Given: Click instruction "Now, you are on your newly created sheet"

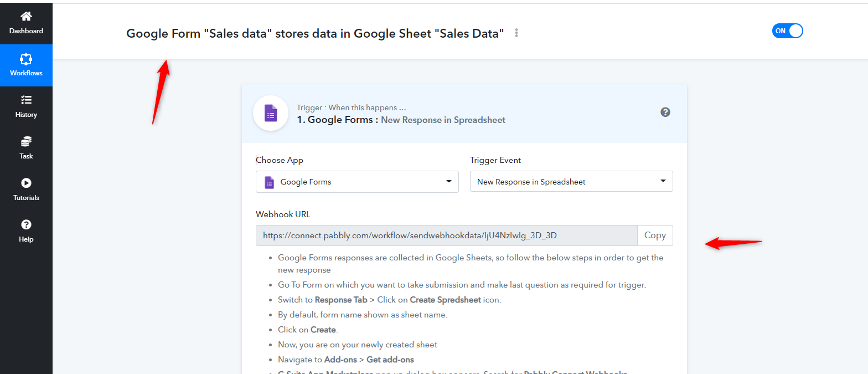Looking at the screenshot, I should [358, 345].
